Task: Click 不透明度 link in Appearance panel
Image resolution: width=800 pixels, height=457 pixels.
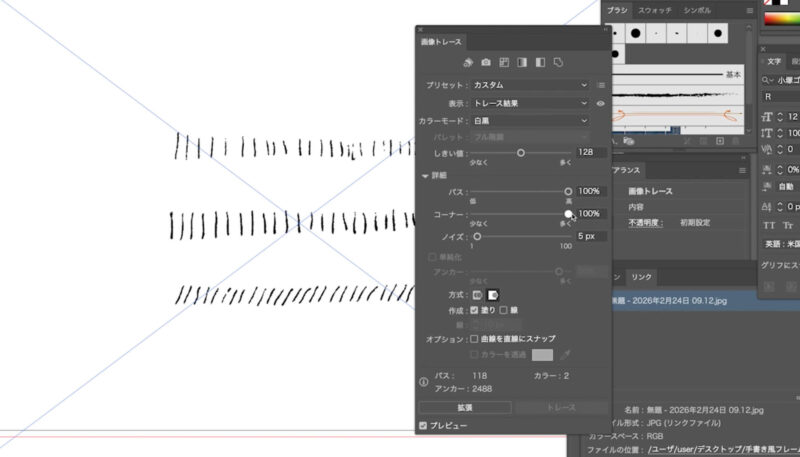Action: pos(645,223)
